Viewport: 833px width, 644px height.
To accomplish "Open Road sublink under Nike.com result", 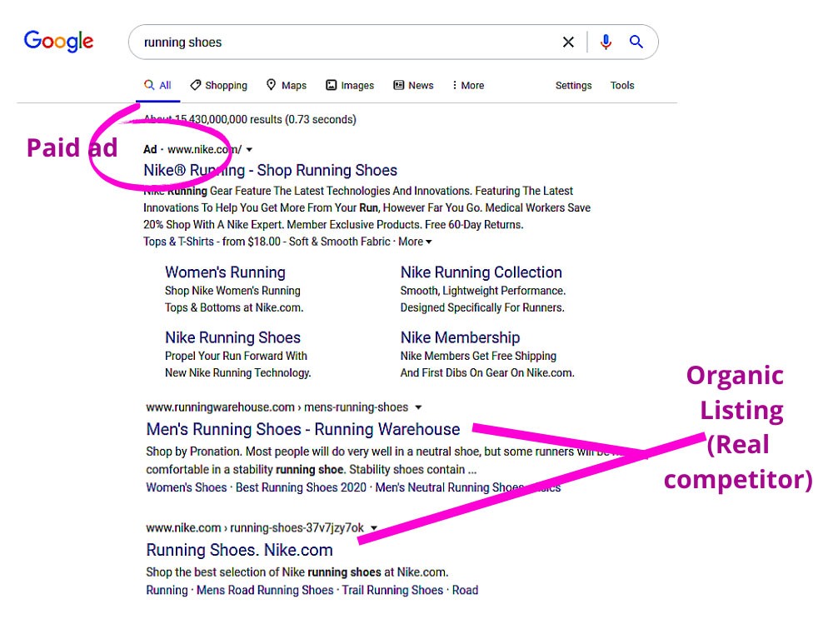I will 465,590.
